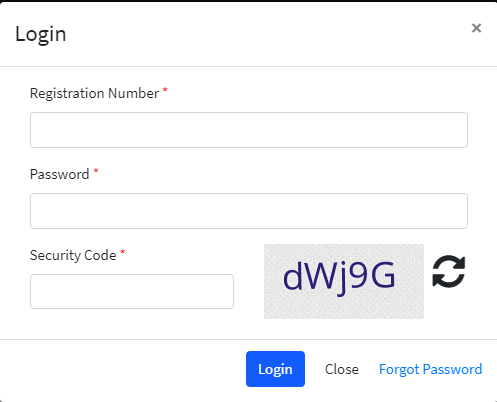
Task: Click red asterisk next to Password
Action: (96, 171)
